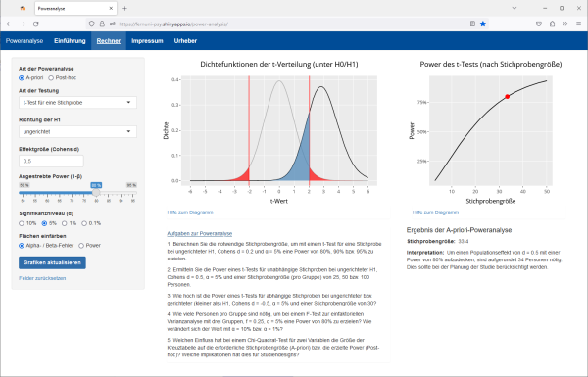Click the density plot heading 'Dichtefunktionen der t-Verteilung'
The height and width of the screenshot is (377, 588).
click(x=279, y=64)
